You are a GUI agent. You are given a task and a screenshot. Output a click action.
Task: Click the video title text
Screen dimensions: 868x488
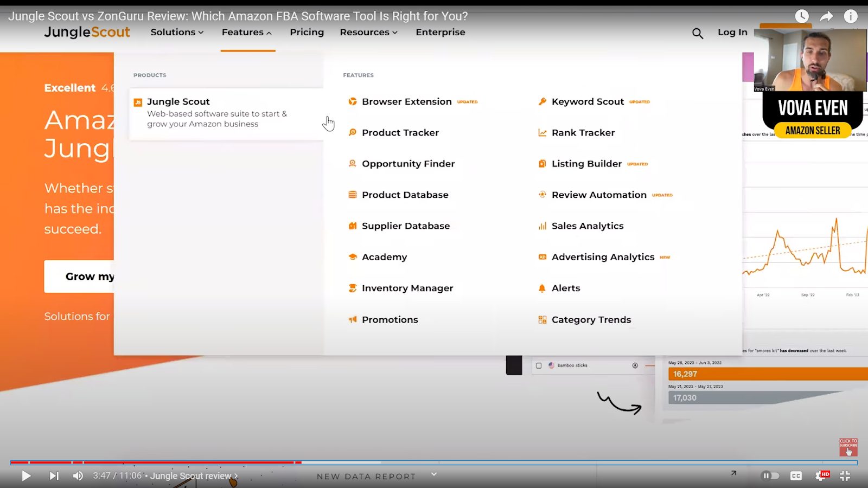[x=238, y=16]
